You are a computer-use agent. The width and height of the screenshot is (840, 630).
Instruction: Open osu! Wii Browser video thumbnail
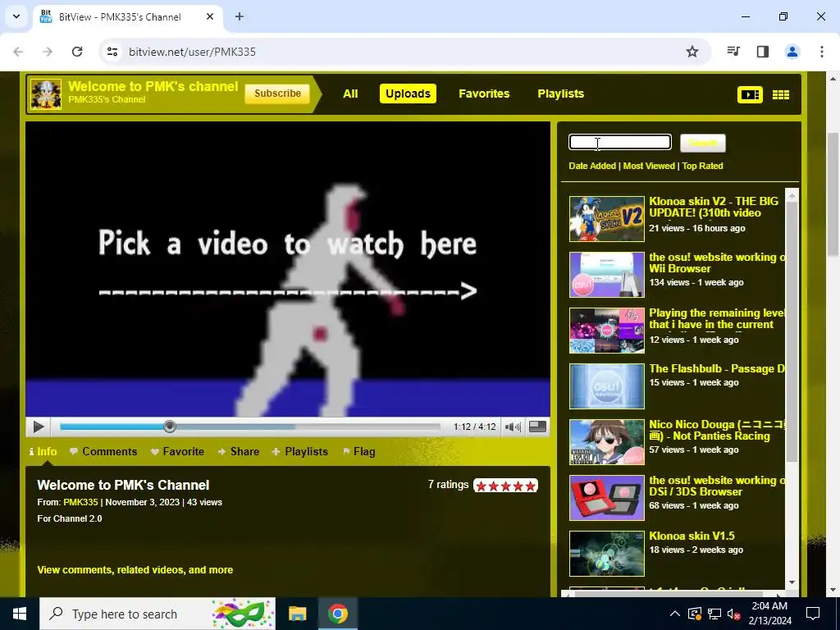click(x=606, y=274)
